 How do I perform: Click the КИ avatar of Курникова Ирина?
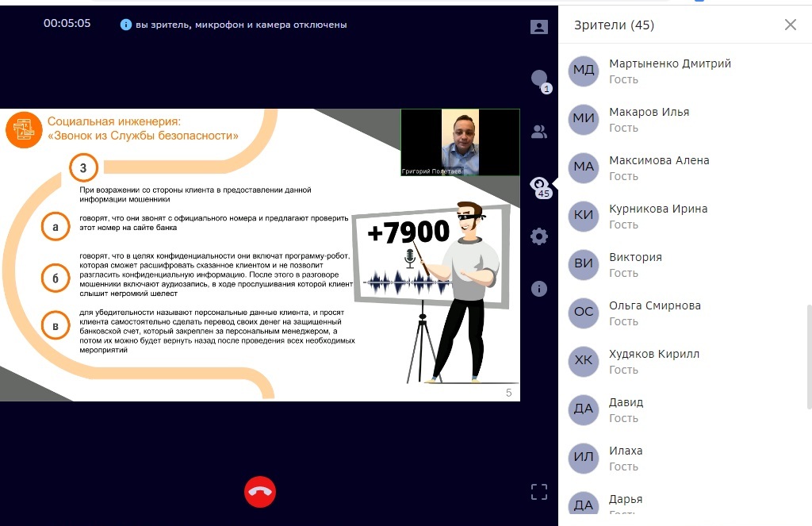tap(584, 216)
